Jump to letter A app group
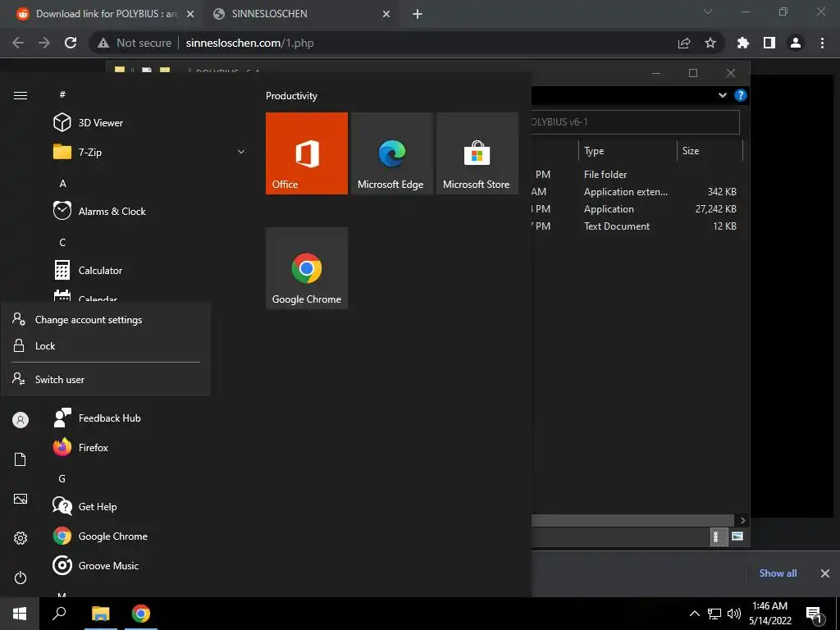The width and height of the screenshot is (840, 630). point(62,184)
